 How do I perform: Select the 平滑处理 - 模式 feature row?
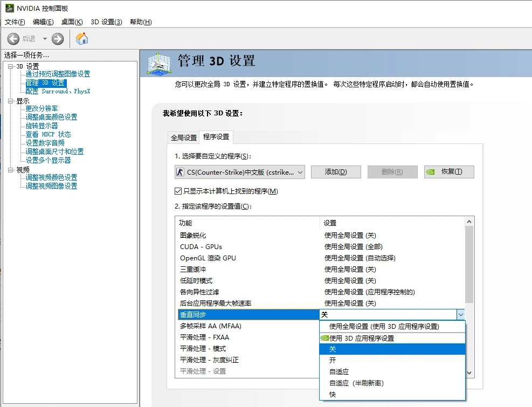[x=248, y=349]
